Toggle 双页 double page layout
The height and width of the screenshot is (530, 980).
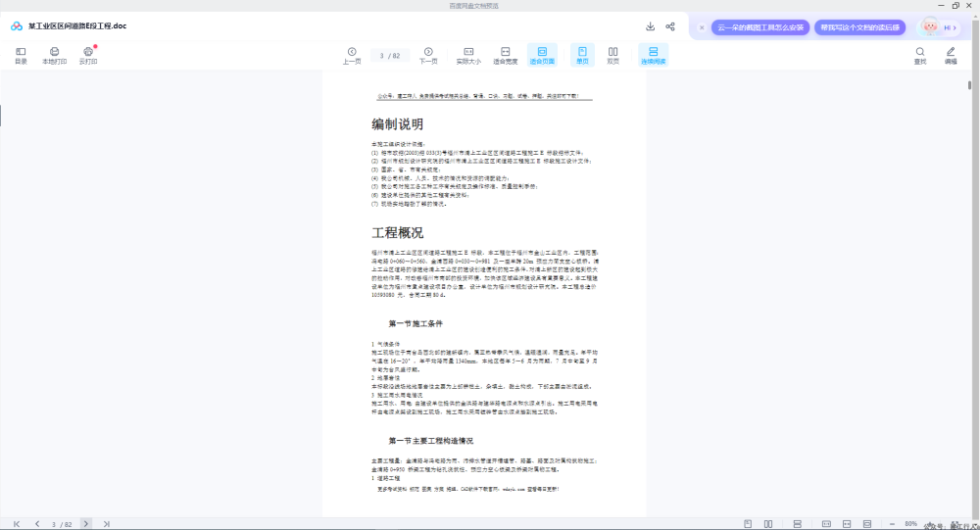click(x=613, y=56)
